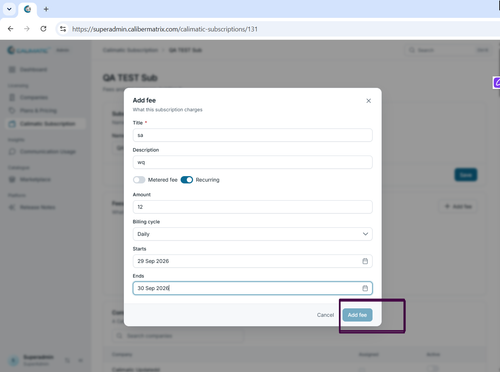This screenshot has width=500, height=372.
Task: Cancel the Add fee dialog
Action: pos(325,315)
